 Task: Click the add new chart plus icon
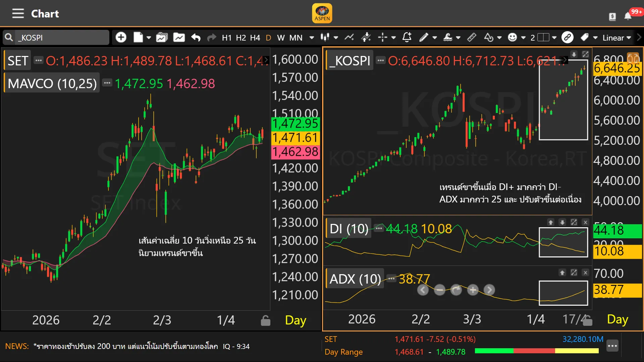tap(121, 38)
